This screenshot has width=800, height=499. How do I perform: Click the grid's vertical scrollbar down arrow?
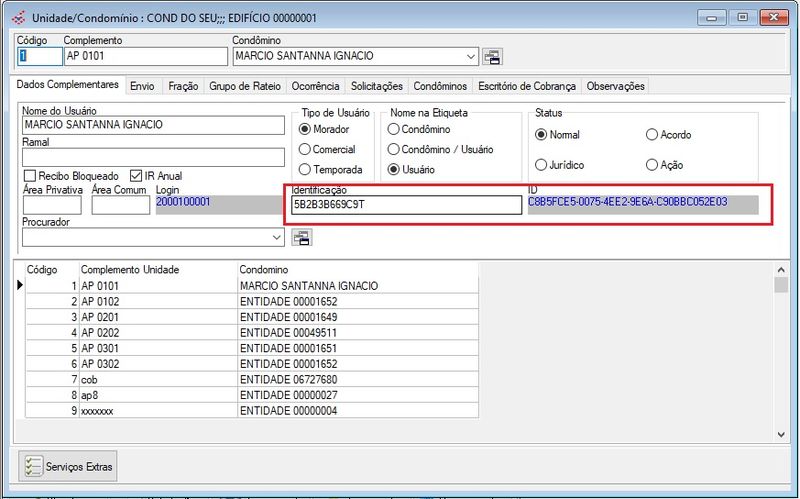(x=781, y=435)
